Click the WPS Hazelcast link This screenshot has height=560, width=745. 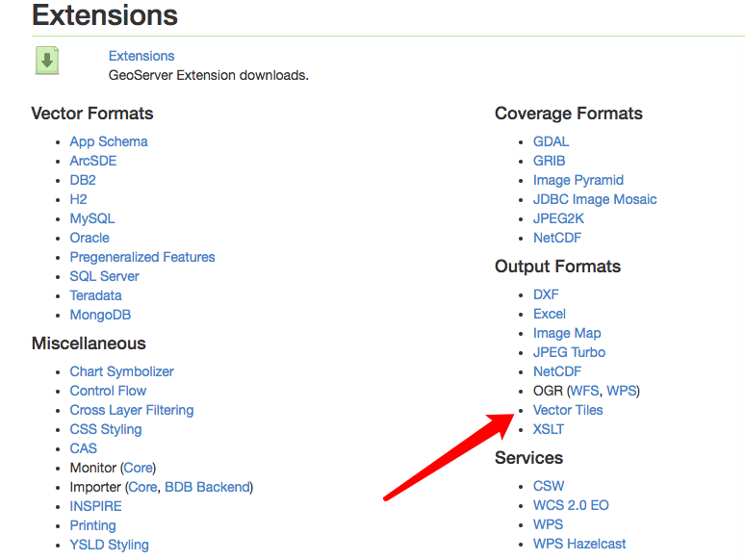(579, 544)
